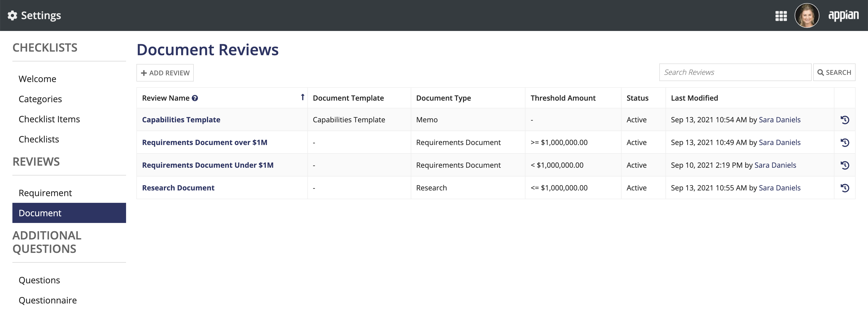The width and height of the screenshot is (868, 321).
Task: Open Research Document review link
Action: tap(178, 187)
